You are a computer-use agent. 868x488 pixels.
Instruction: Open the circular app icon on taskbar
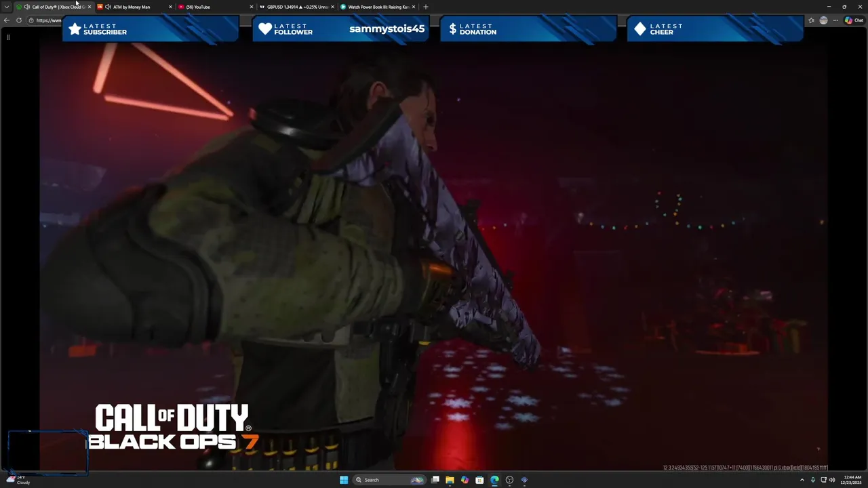coord(509,480)
